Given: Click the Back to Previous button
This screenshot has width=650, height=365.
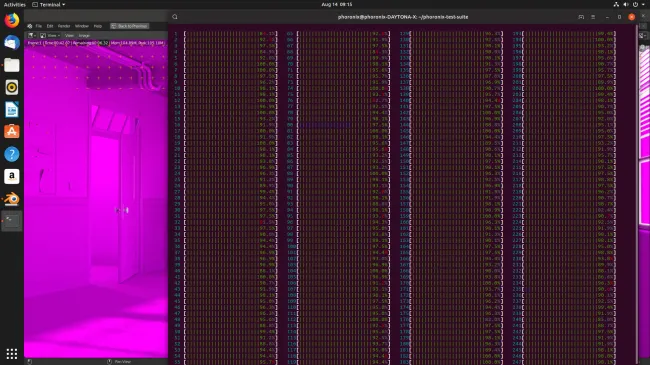Looking at the screenshot, I should 129,26.
